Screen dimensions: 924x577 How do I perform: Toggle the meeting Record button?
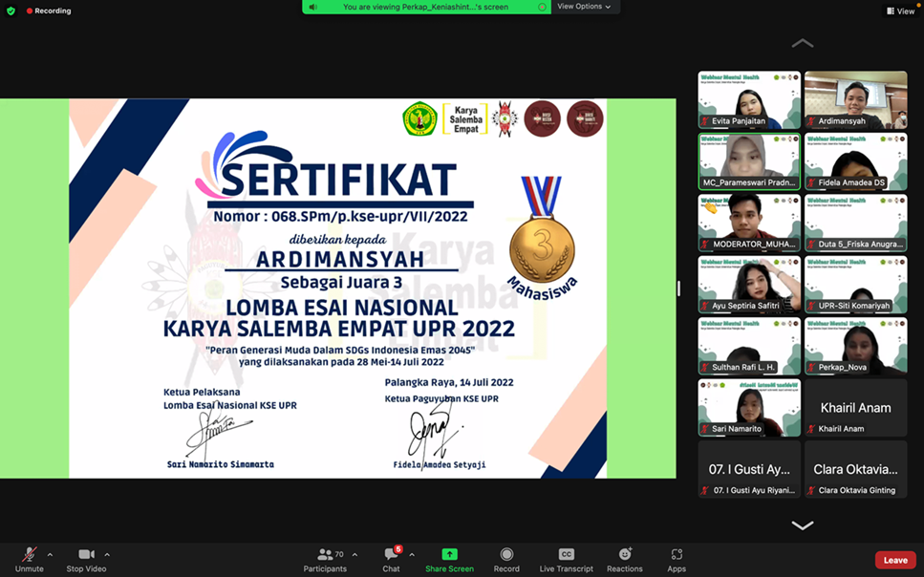click(x=506, y=559)
